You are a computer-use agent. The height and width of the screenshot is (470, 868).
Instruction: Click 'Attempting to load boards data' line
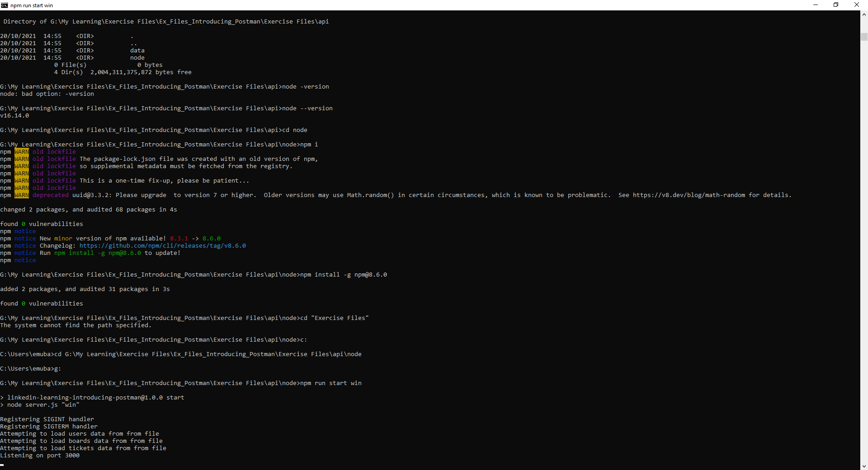[x=81, y=441]
